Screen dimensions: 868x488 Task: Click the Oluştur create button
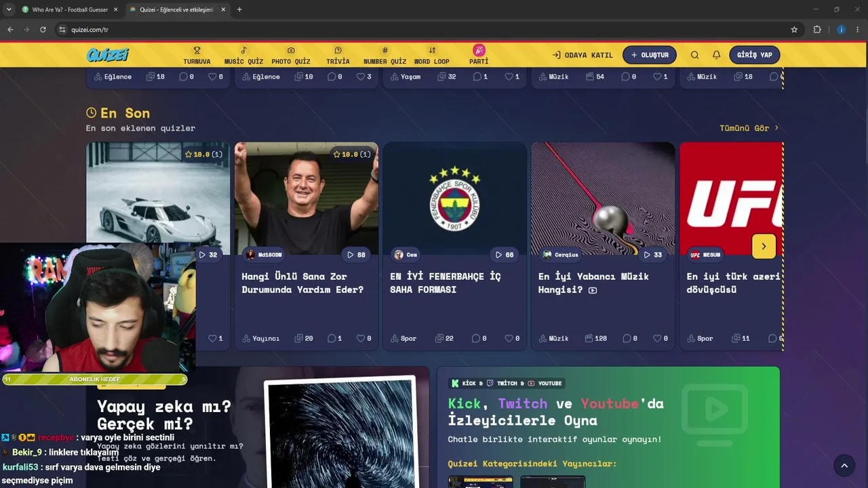click(650, 55)
